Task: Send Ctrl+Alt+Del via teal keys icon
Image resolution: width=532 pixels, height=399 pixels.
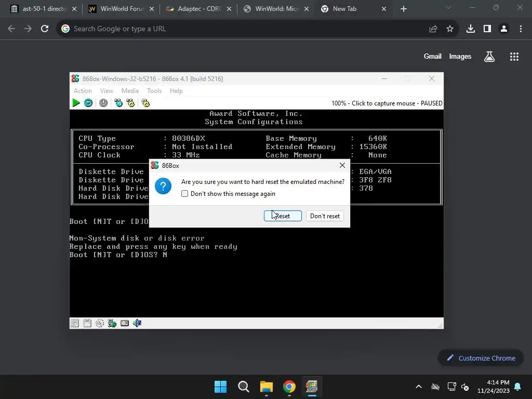Action: (118, 103)
